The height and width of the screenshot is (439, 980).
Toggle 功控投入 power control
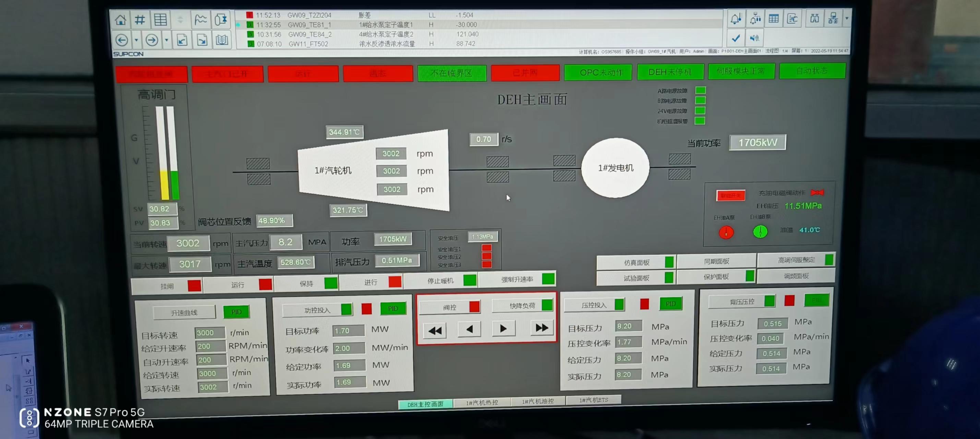pyautogui.click(x=317, y=310)
